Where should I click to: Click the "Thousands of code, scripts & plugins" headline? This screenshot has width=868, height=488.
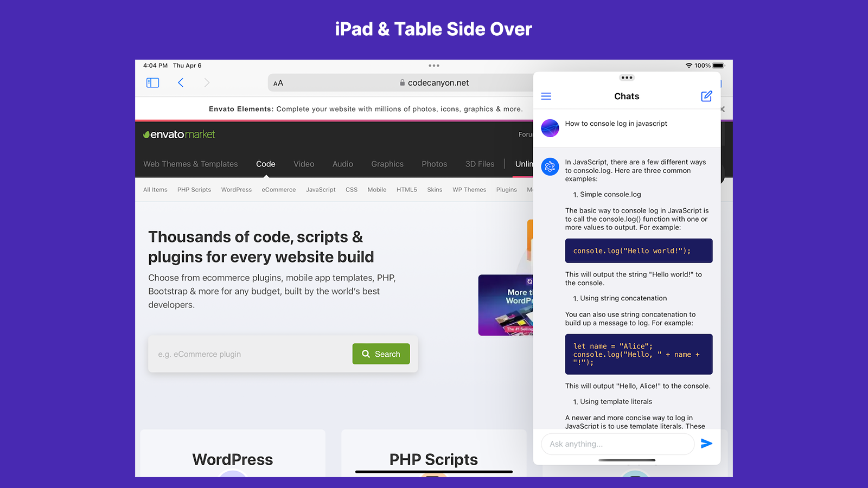coord(261,247)
